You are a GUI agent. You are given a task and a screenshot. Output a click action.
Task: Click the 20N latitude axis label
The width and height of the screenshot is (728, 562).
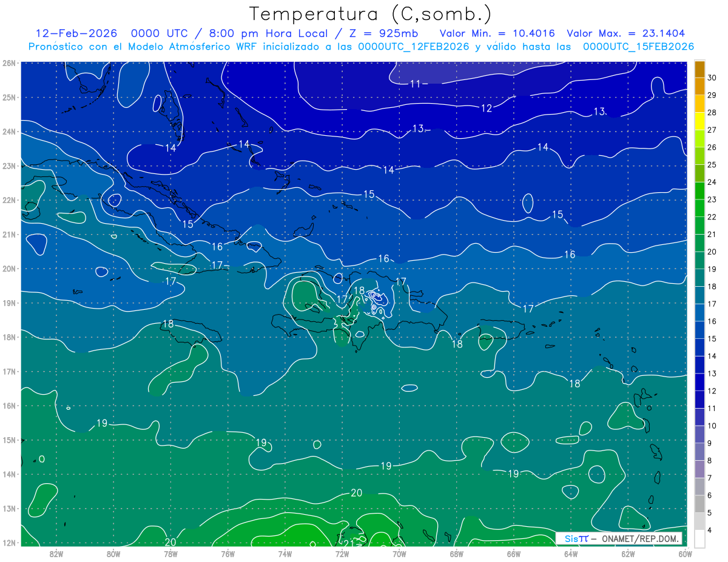8,269
